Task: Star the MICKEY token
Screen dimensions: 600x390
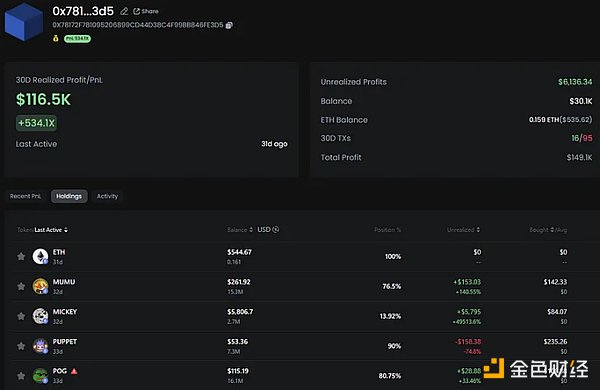Action: (x=21, y=316)
